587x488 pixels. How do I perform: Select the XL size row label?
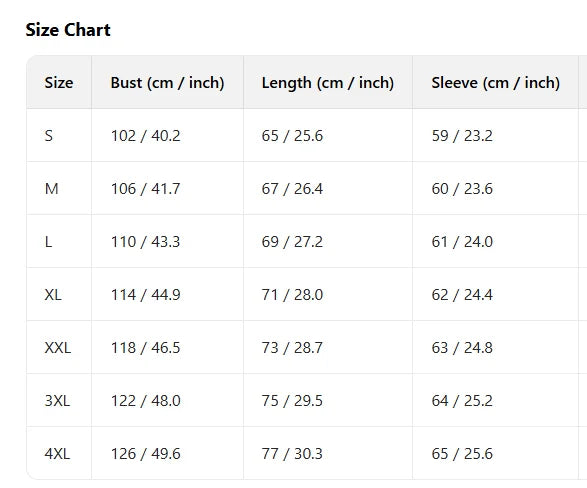[53, 295]
